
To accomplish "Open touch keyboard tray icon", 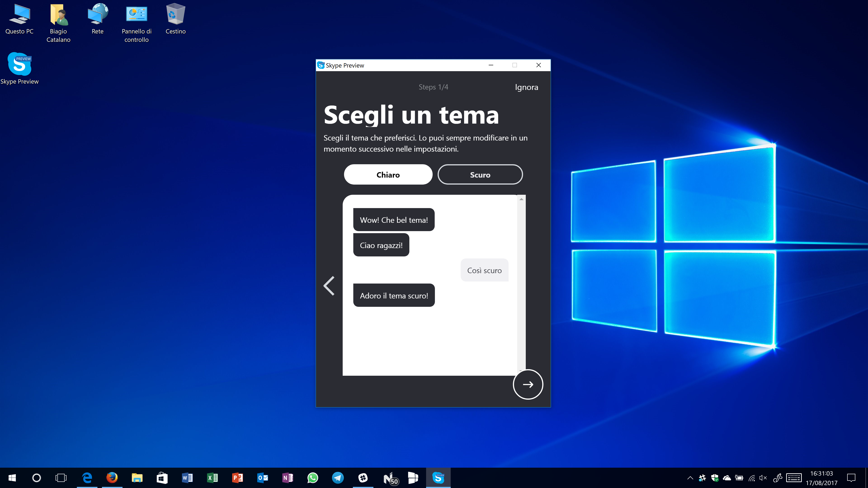I will pyautogui.click(x=794, y=478).
